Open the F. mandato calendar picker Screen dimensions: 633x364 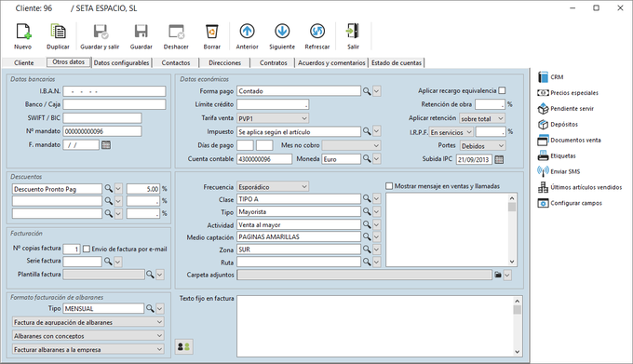pyautogui.click(x=106, y=145)
